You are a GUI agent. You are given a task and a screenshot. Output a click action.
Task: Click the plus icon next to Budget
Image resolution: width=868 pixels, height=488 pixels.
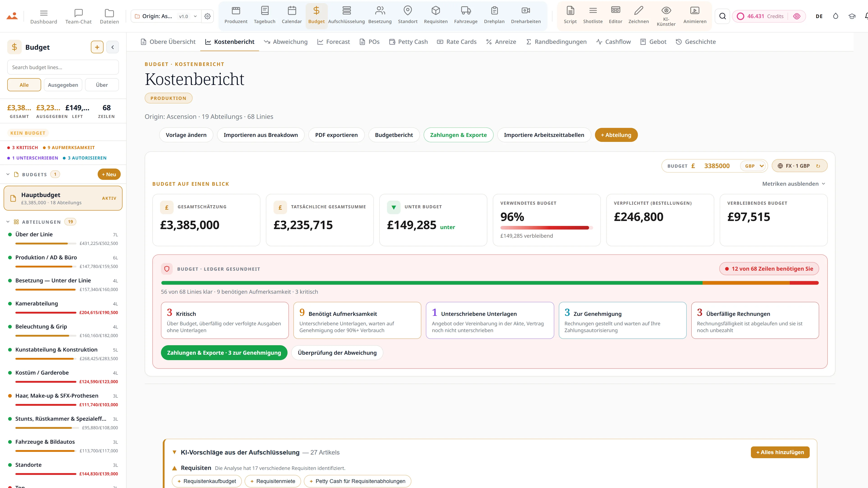pyautogui.click(x=97, y=47)
